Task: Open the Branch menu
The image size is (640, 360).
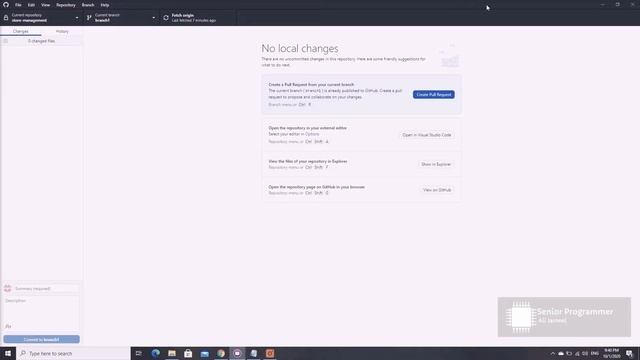Action: (x=88, y=5)
